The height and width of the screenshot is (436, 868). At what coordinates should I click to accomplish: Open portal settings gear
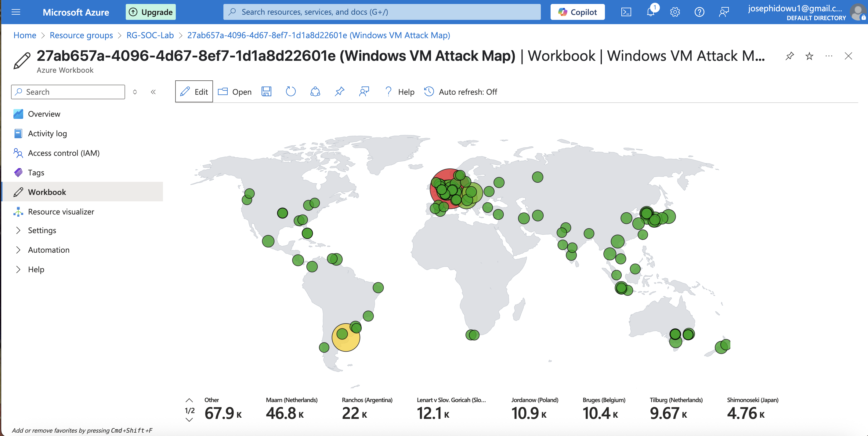[x=675, y=12]
